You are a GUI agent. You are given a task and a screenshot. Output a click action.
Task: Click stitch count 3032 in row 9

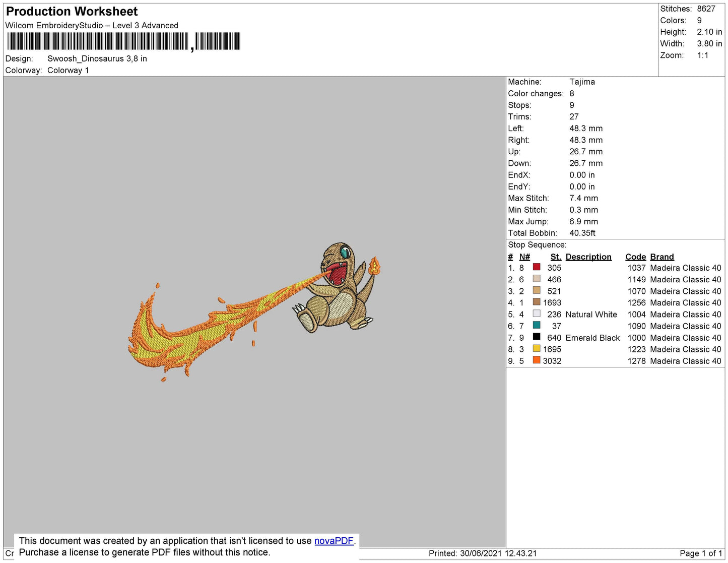[552, 361]
